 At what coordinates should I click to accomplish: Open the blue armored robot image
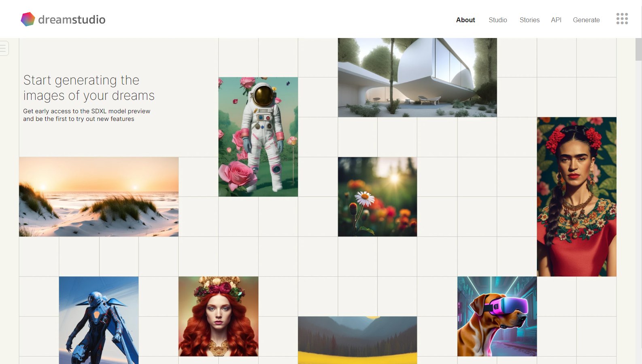tap(98, 320)
